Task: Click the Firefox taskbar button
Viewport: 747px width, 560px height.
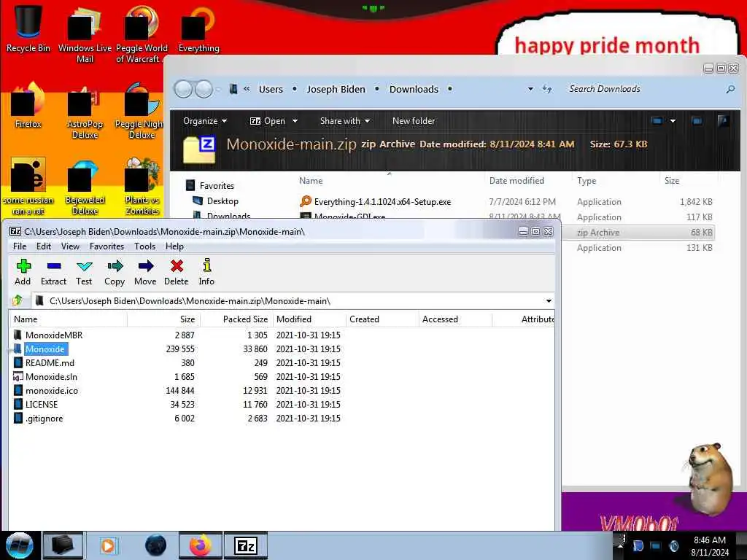Action: (200, 545)
